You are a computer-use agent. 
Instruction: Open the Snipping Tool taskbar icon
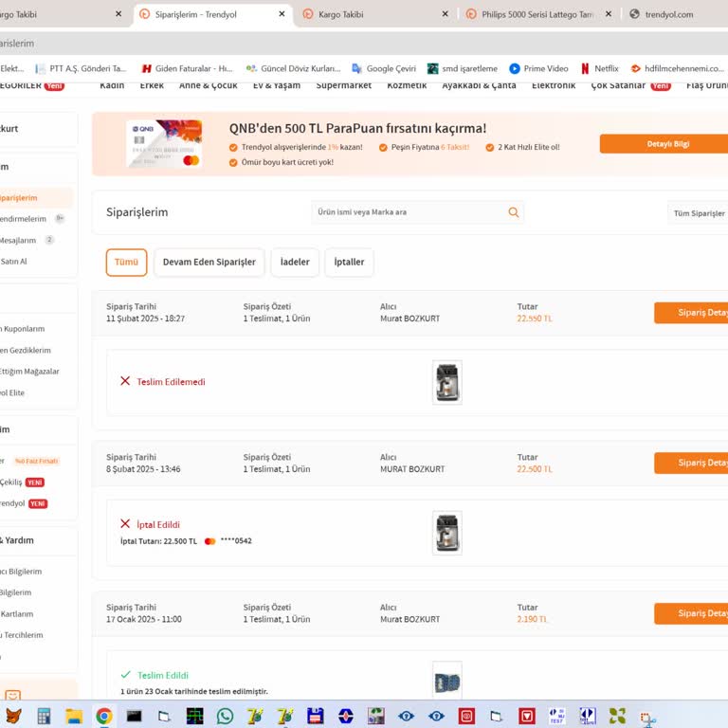tap(647, 718)
